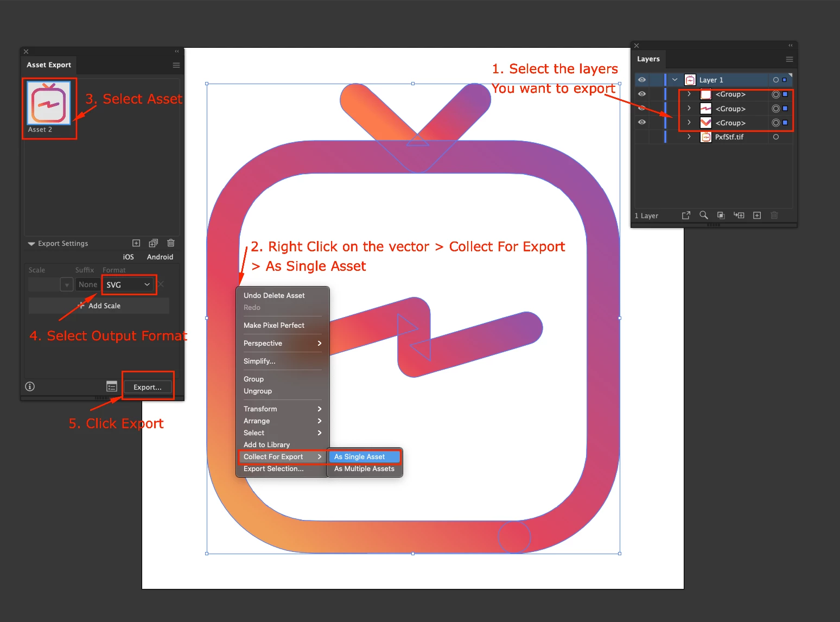Toggle visibility of Layer 1
Screen dimensions: 840x622
click(642, 80)
